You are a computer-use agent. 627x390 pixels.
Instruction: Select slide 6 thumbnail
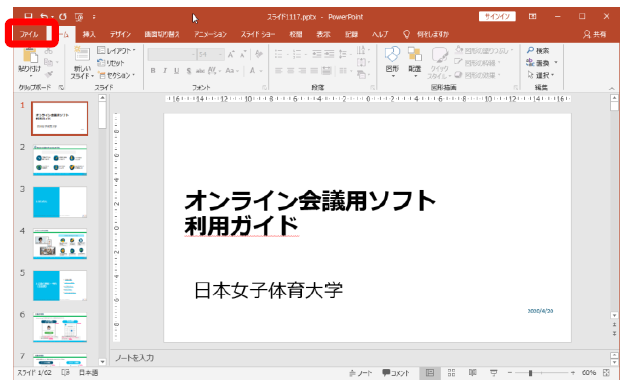click(x=60, y=327)
